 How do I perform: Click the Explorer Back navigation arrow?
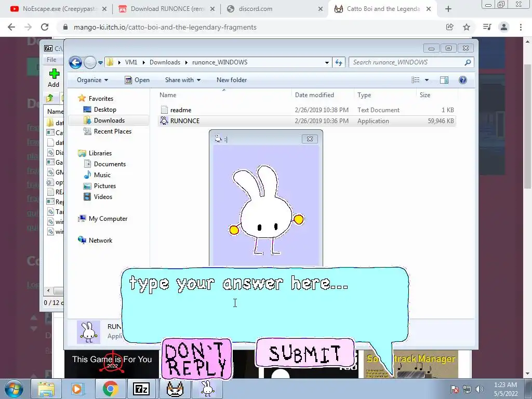coord(75,62)
